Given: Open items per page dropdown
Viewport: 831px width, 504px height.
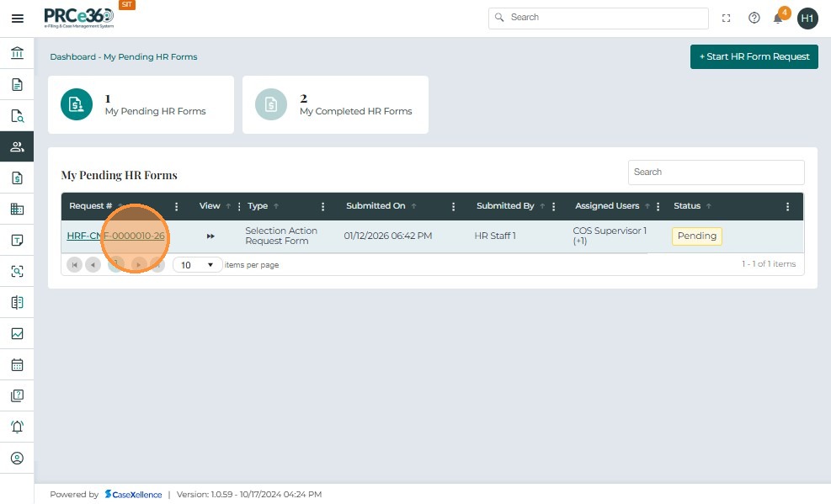Looking at the screenshot, I should click(x=197, y=265).
